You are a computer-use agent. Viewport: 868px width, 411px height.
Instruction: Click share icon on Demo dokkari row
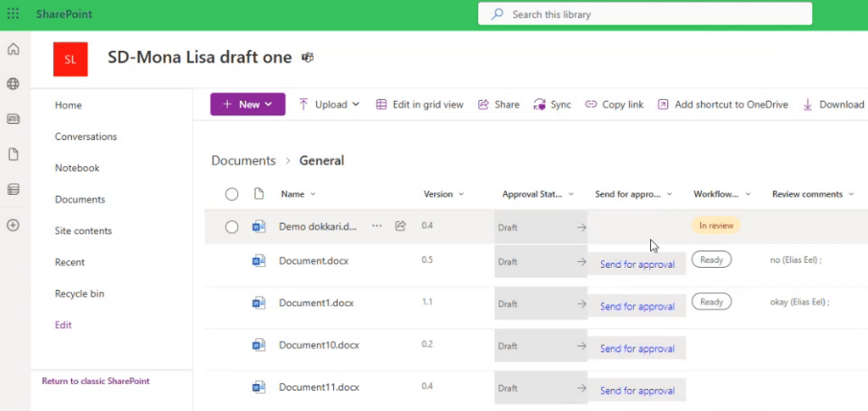tap(401, 225)
